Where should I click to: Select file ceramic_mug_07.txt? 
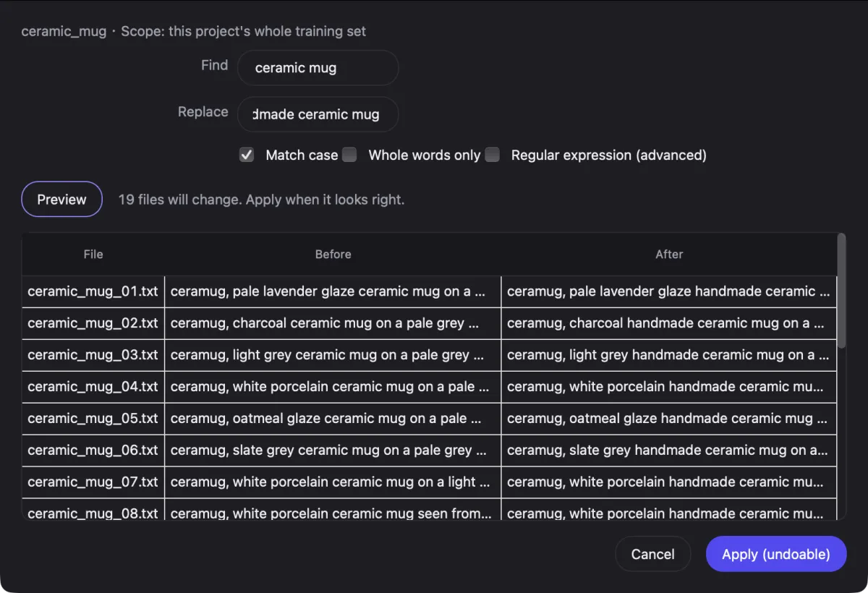[x=93, y=482]
